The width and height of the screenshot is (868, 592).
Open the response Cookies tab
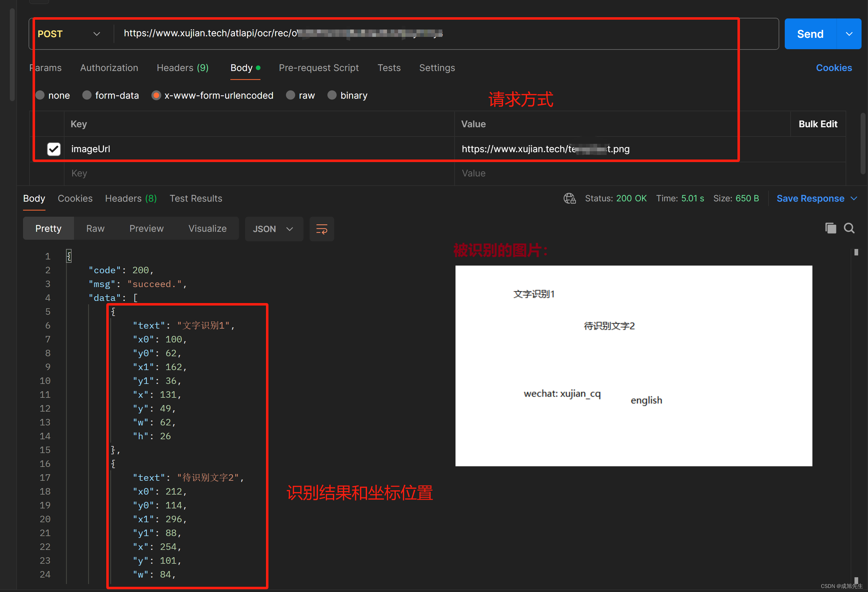pyautogui.click(x=75, y=199)
